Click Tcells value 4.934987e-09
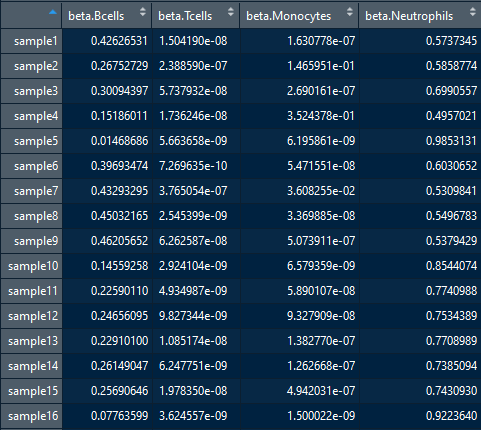The height and width of the screenshot is (430, 481). [193, 291]
